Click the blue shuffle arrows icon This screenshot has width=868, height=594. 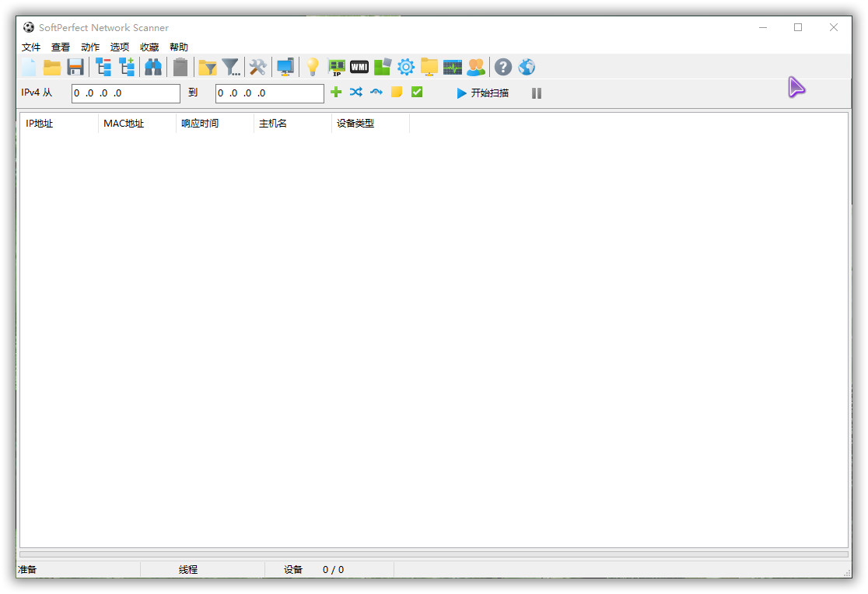click(356, 93)
